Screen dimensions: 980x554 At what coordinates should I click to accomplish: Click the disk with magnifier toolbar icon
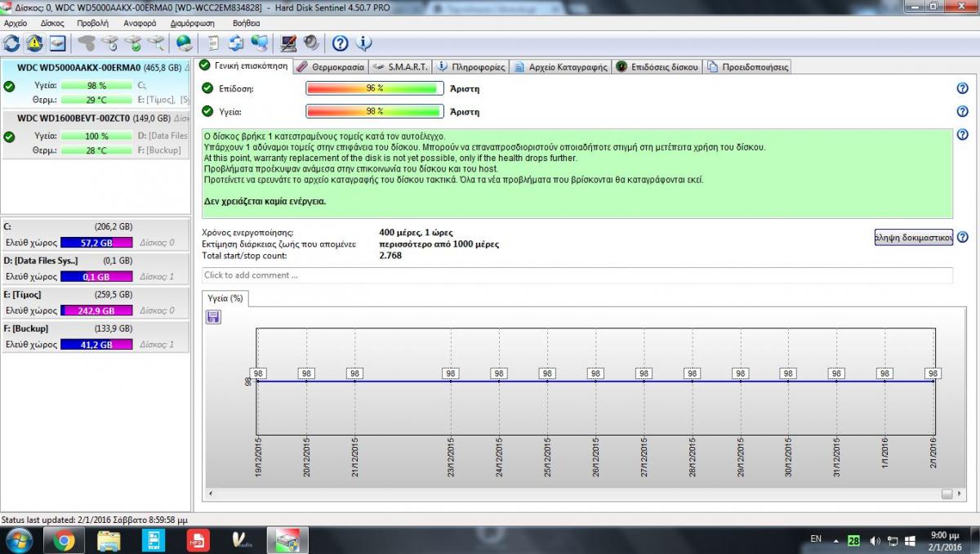click(x=155, y=42)
